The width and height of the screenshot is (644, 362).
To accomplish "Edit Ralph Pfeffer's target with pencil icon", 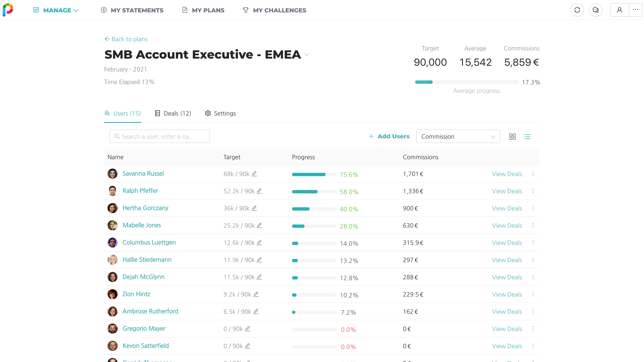I will point(259,191).
